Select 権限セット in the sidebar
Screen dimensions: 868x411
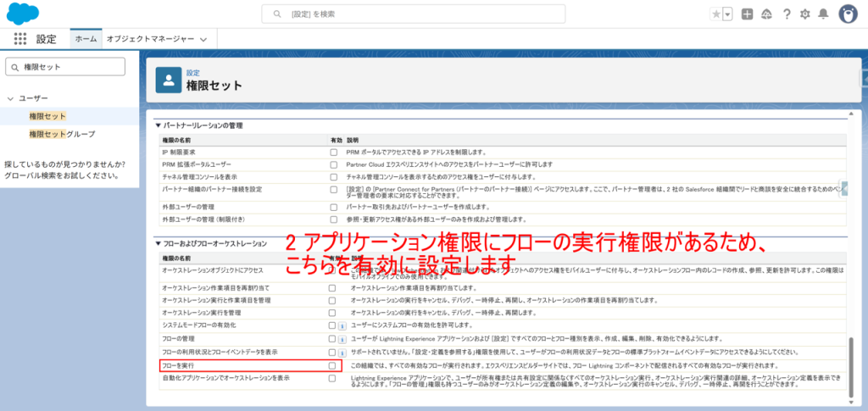point(47,116)
